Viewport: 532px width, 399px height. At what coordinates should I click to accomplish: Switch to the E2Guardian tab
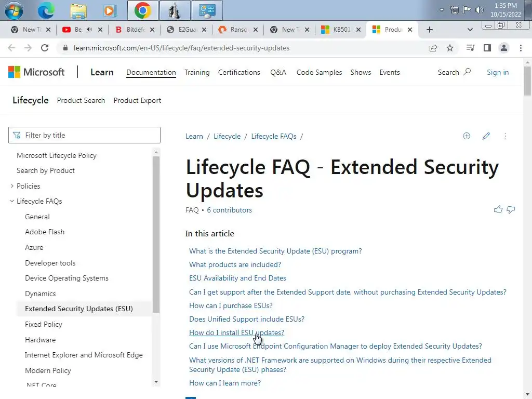coord(185,30)
